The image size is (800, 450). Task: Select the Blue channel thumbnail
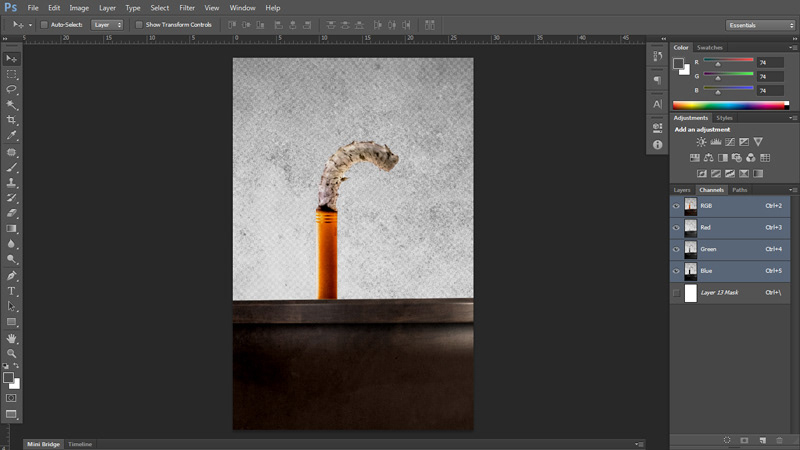click(x=691, y=271)
